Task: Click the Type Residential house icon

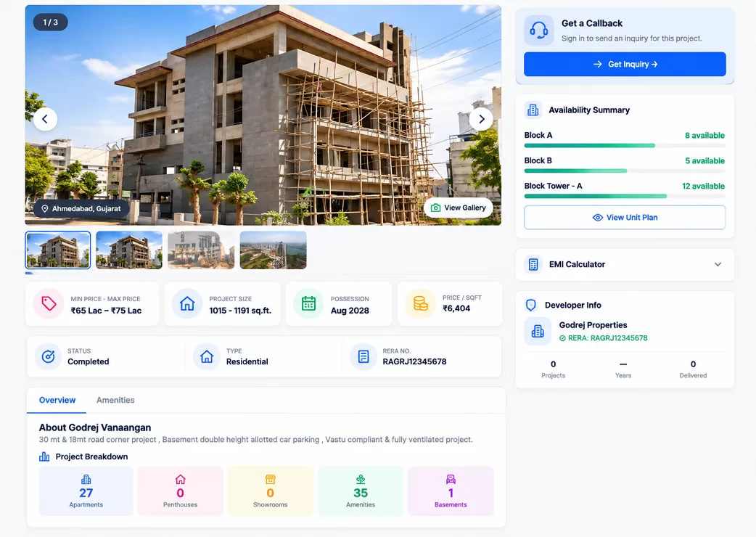Action: pos(207,356)
